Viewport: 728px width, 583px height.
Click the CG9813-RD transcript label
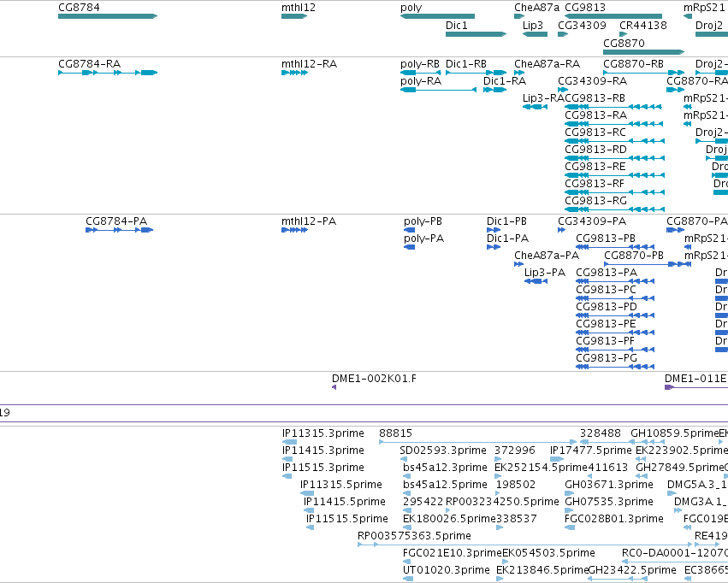pos(595,150)
